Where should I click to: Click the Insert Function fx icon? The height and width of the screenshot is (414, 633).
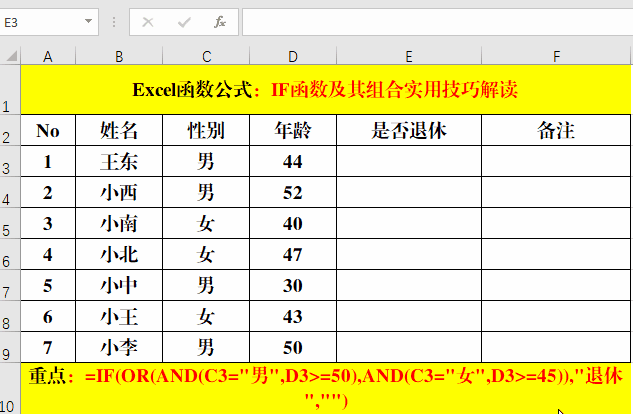tap(220, 22)
